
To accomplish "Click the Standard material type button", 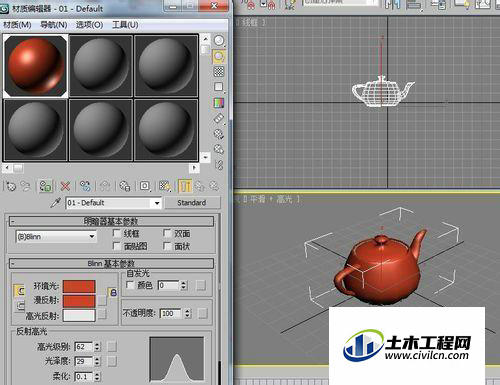I will pyautogui.click(x=192, y=203).
